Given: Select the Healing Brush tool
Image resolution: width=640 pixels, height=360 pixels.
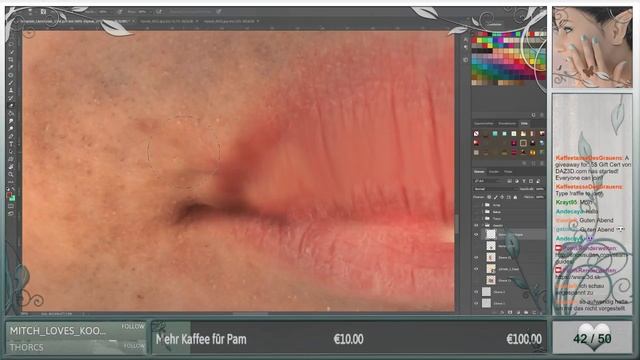Looking at the screenshot, I should [11, 75].
